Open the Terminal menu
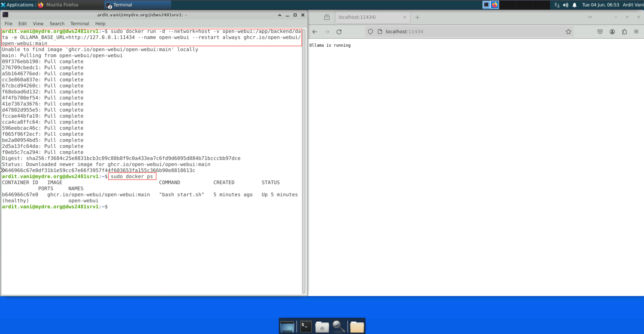 (80, 24)
